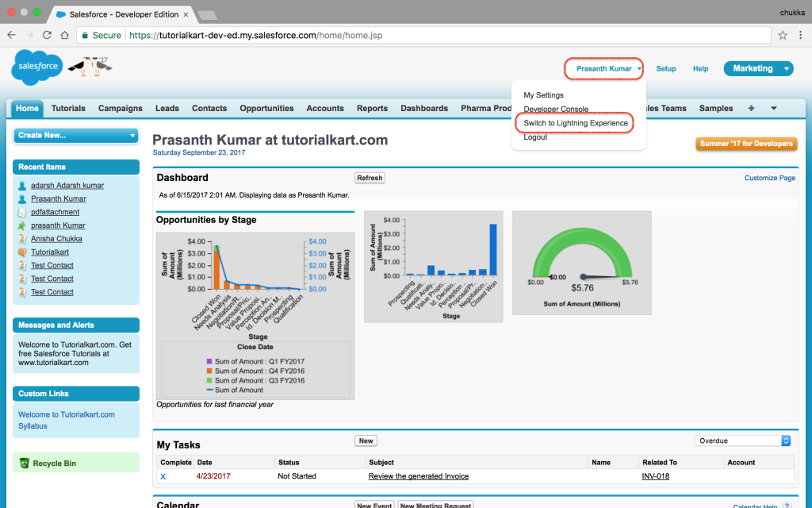812x508 pixels.
Task: Open the Customize Page link
Action: click(x=769, y=178)
